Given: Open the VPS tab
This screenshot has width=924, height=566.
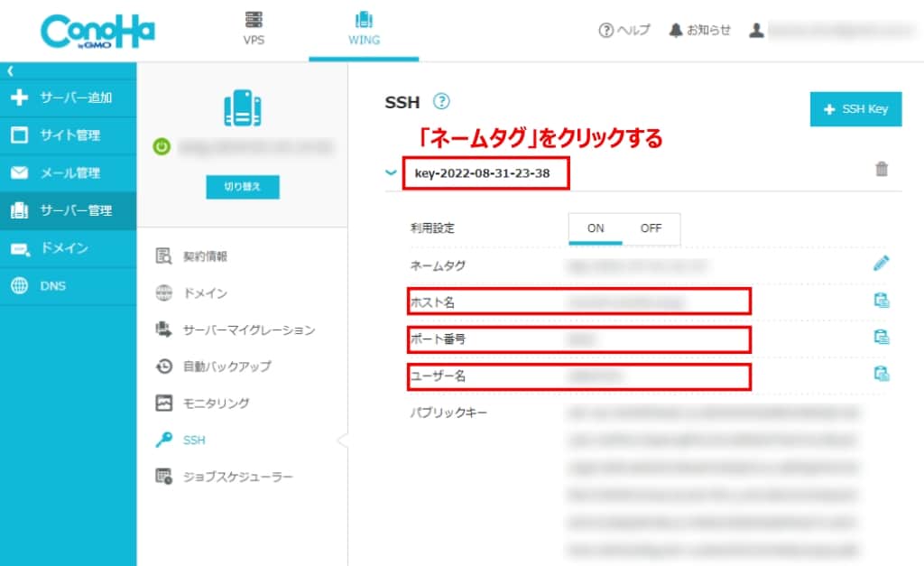Looking at the screenshot, I should [x=254, y=29].
